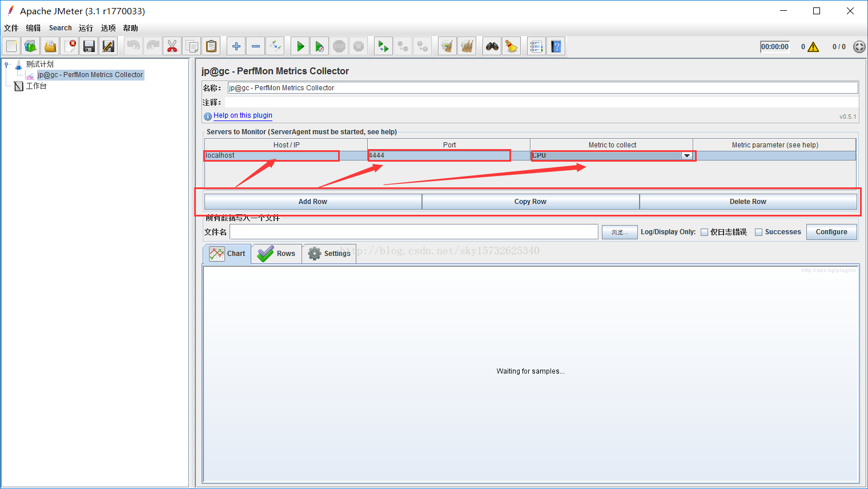
Task: Clear all results with double broom icon
Action: (x=467, y=46)
